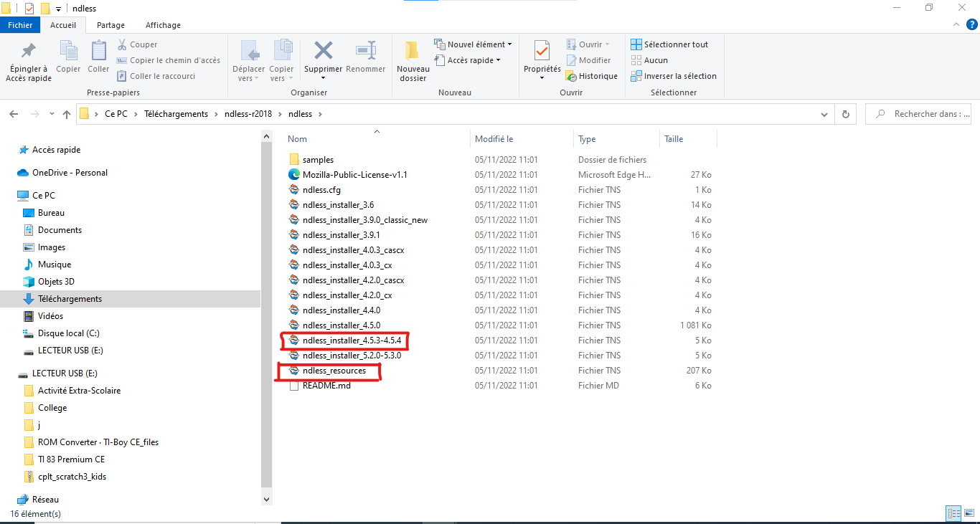Click Téléchargements in the address bar
The image size is (980, 524).
tap(176, 114)
